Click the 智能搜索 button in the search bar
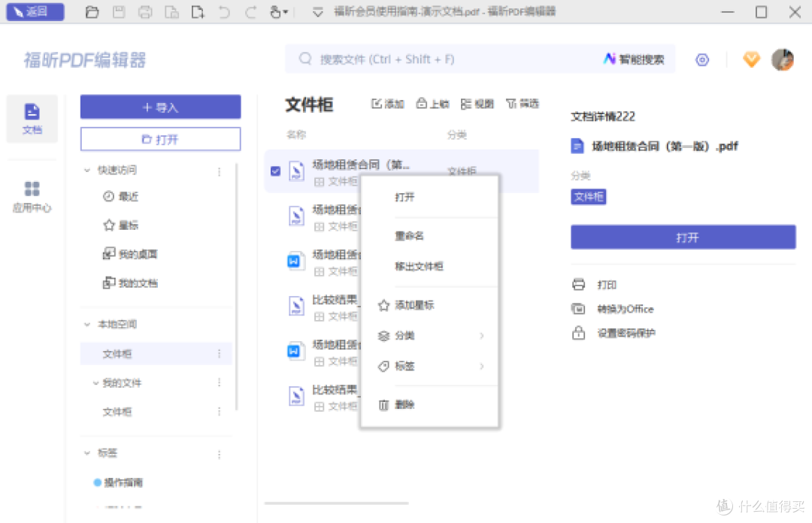 tap(634, 59)
